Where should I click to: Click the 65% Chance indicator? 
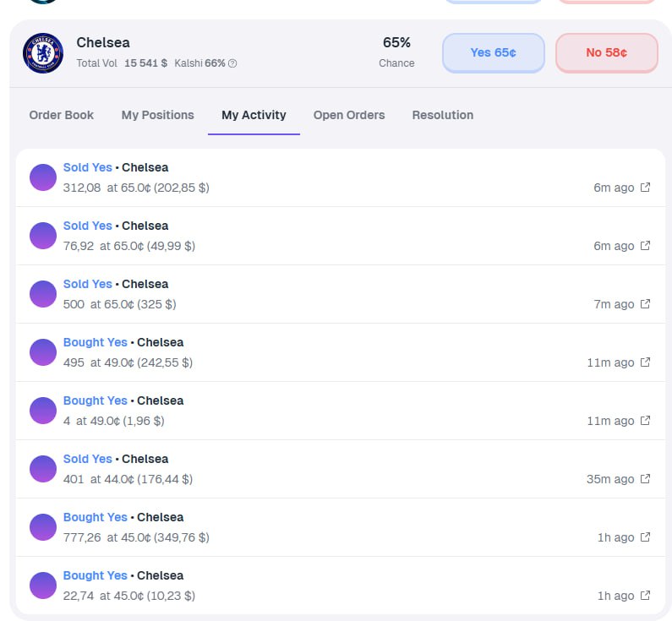[x=396, y=52]
